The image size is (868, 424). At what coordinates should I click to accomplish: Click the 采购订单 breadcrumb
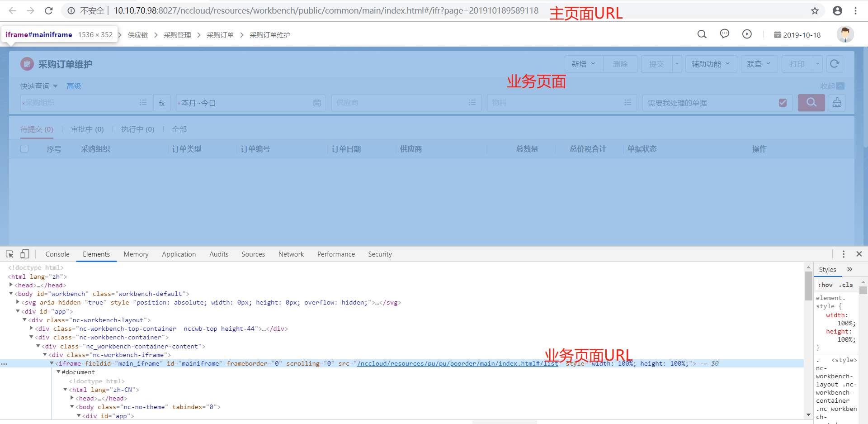click(220, 35)
